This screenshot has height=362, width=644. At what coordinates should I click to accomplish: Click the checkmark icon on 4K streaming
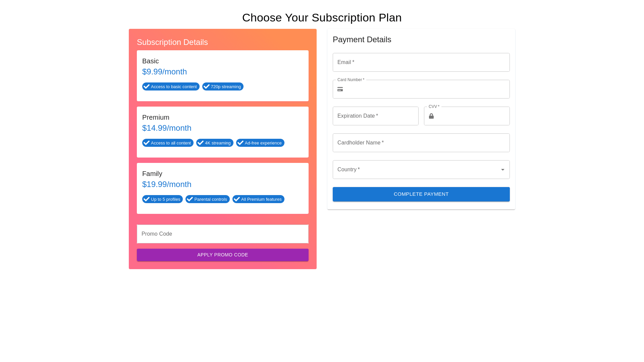pyautogui.click(x=201, y=143)
